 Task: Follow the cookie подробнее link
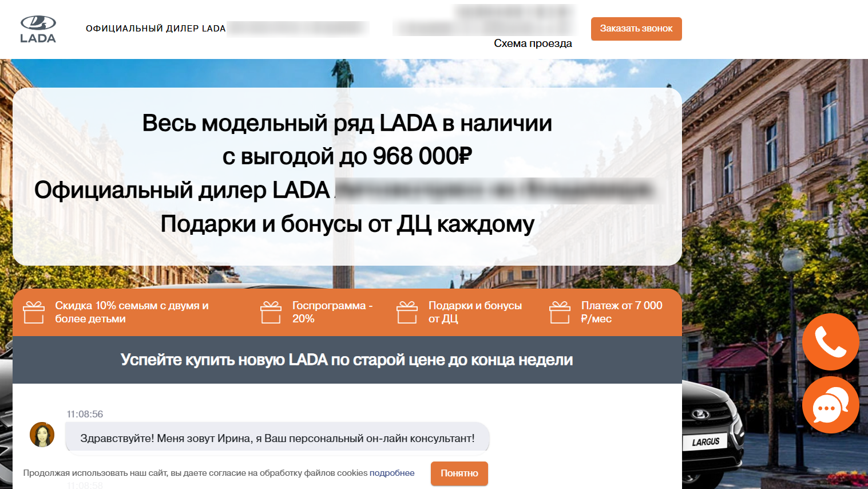point(392,473)
